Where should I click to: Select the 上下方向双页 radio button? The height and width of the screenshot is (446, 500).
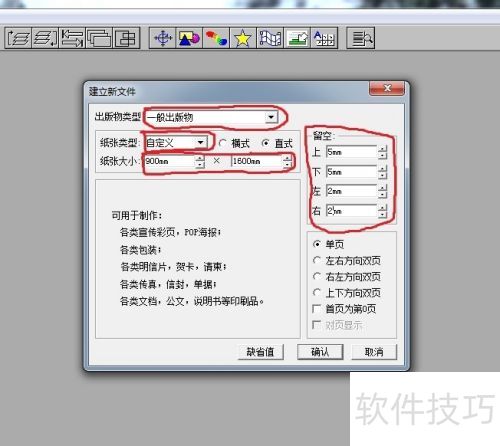pos(317,292)
